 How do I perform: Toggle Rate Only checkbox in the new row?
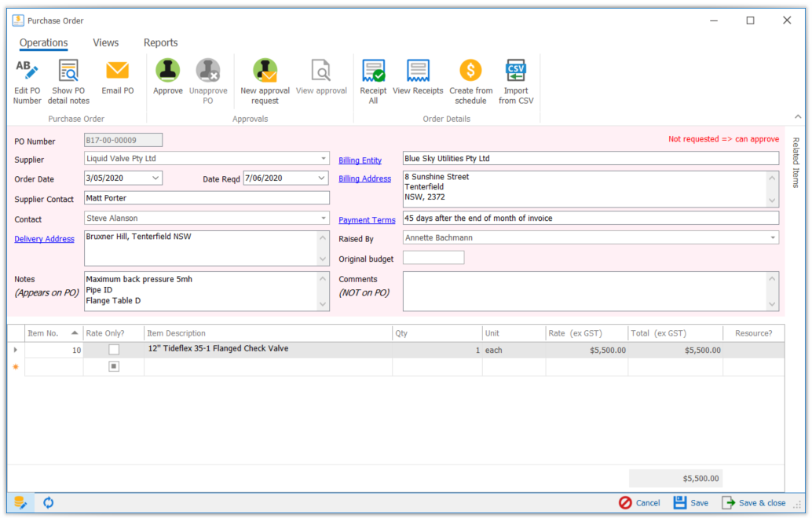pyautogui.click(x=114, y=366)
